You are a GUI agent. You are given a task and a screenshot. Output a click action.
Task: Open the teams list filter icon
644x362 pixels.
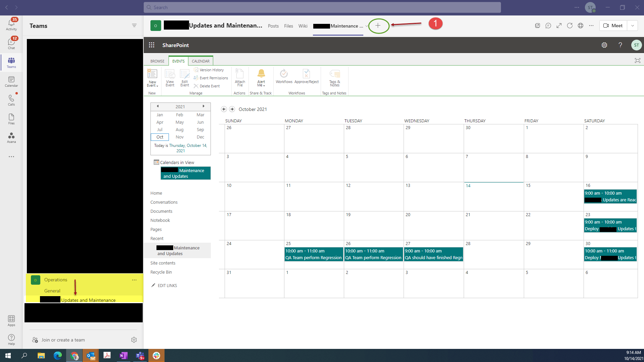pyautogui.click(x=134, y=26)
